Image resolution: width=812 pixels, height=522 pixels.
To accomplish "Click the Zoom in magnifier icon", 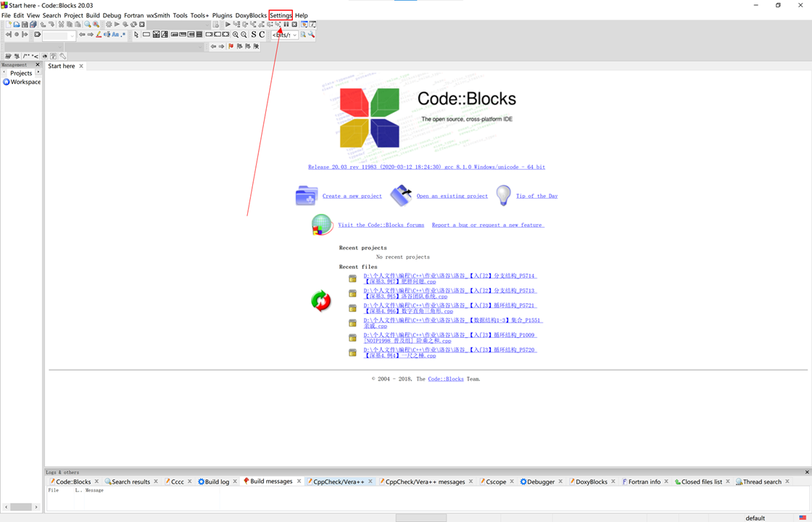I will point(236,35).
